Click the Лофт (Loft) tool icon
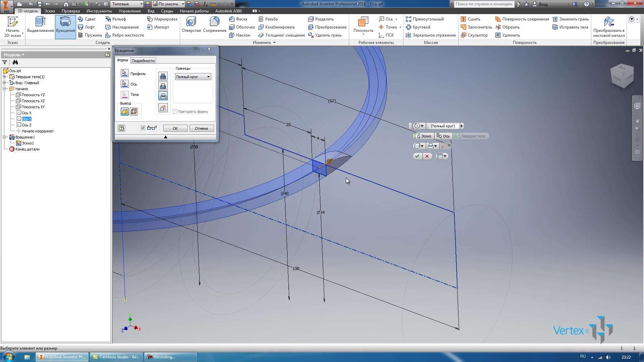Image resolution: width=644 pixels, height=362 pixels. coord(87,27)
